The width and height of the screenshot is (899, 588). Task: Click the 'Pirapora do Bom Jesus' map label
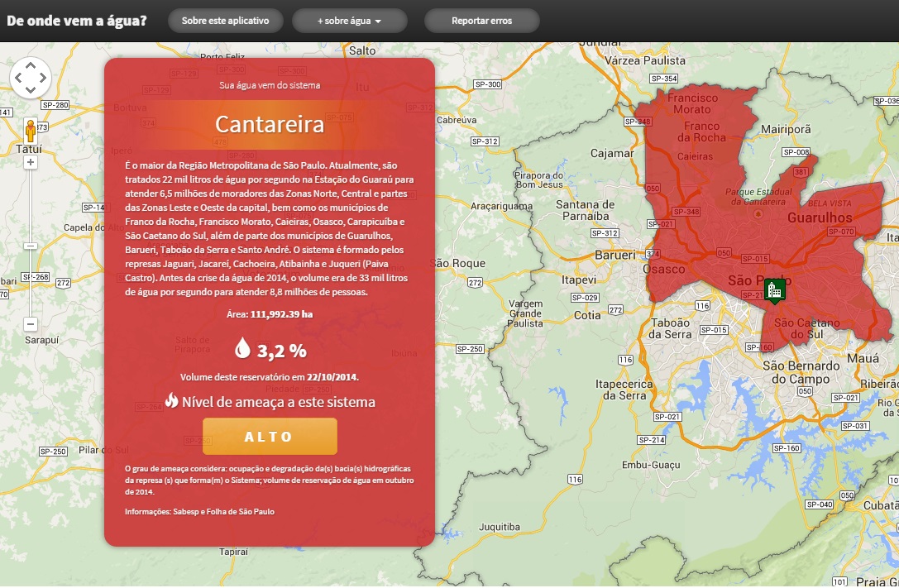539,180
